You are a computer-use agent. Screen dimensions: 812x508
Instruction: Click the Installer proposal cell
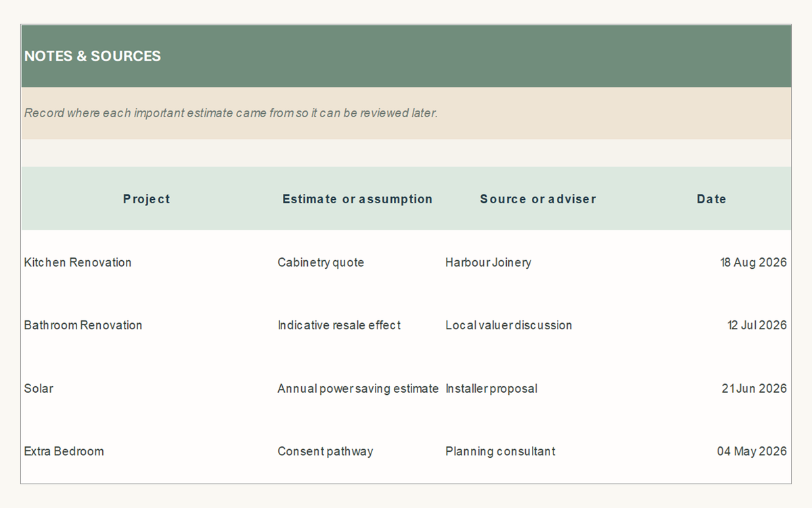[491, 388]
